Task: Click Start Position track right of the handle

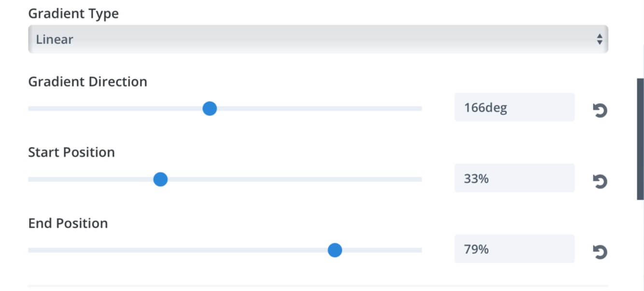Action: click(x=294, y=180)
